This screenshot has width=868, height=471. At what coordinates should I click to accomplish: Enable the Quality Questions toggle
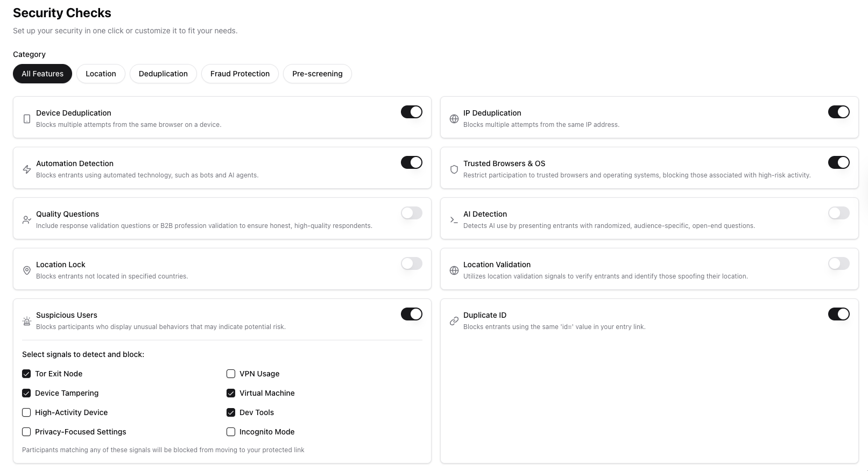412,213
